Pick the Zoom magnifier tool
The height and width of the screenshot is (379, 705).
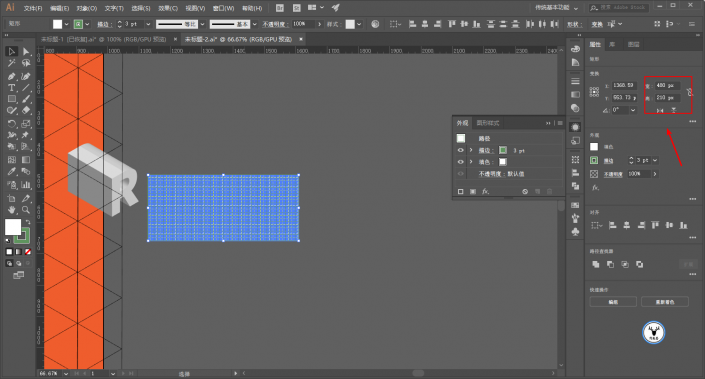pos(26,210)
